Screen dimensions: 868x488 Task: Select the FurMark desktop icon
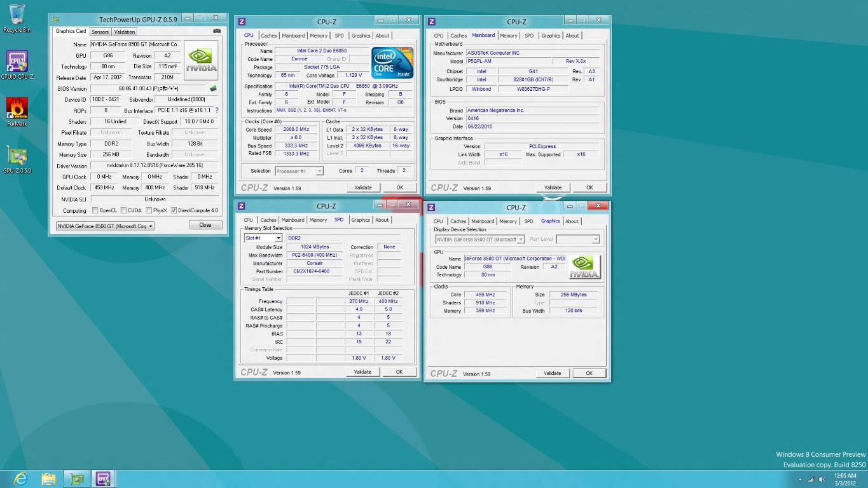[17, 112]
